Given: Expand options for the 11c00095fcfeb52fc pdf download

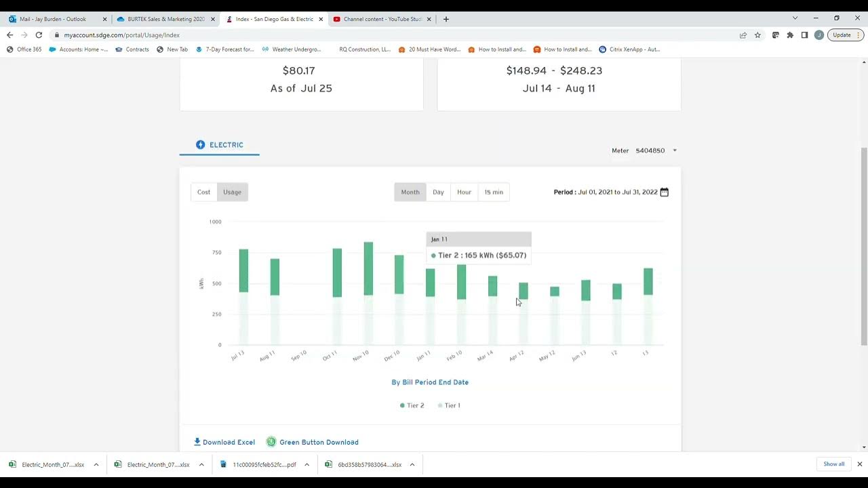Looking at the screenshot, I should [x=307, y=465].
